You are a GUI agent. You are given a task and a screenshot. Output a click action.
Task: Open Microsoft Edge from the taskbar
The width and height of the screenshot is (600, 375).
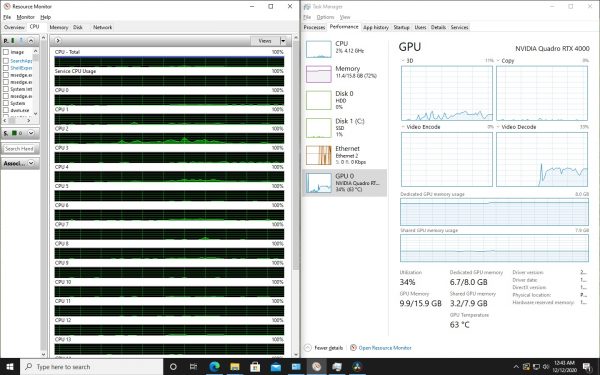pos(215,367)
